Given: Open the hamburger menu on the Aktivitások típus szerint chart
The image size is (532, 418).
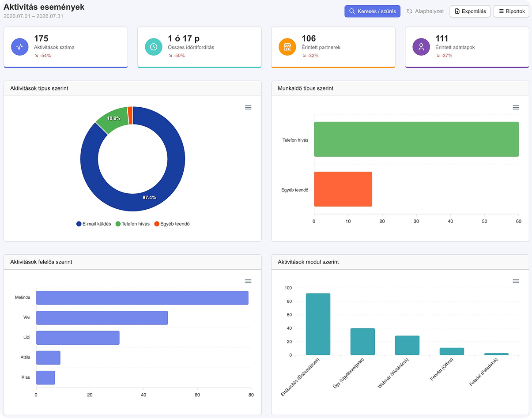Looking at the screenshot, I should tap(248, 107).
